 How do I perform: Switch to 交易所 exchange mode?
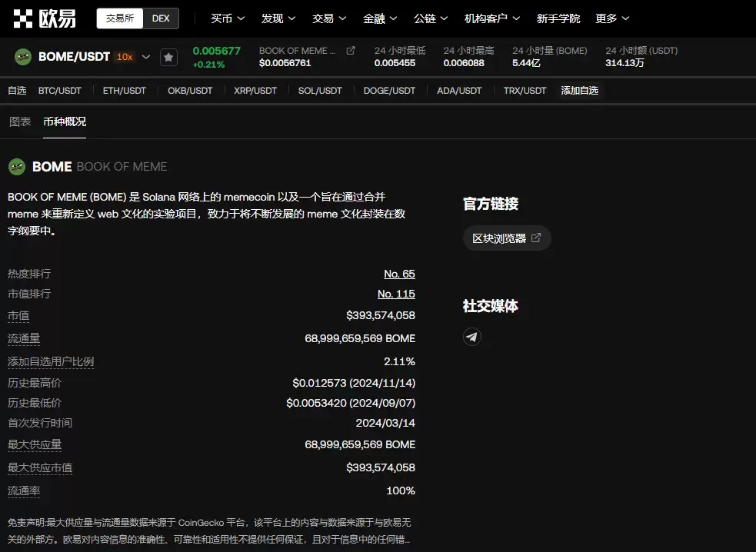120,18
